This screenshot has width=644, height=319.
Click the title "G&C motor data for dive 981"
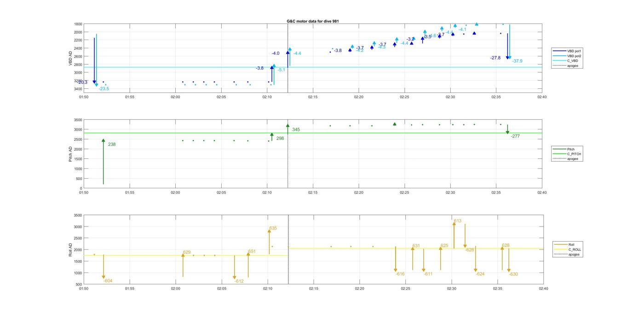313,21
